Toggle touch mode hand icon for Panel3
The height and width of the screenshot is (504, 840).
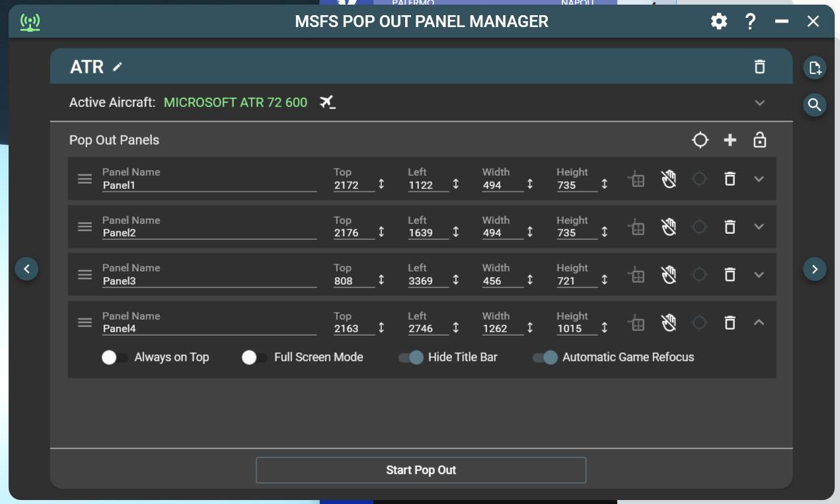669,275
